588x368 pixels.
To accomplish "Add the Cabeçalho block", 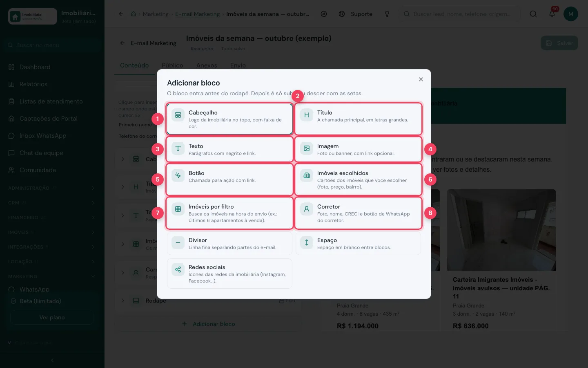I will 229,119.
